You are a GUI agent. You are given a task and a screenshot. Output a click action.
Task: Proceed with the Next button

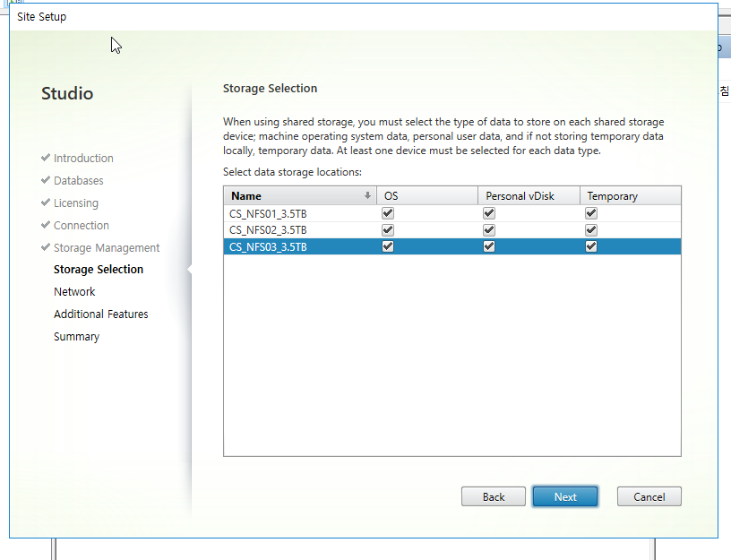coord(565,497)
